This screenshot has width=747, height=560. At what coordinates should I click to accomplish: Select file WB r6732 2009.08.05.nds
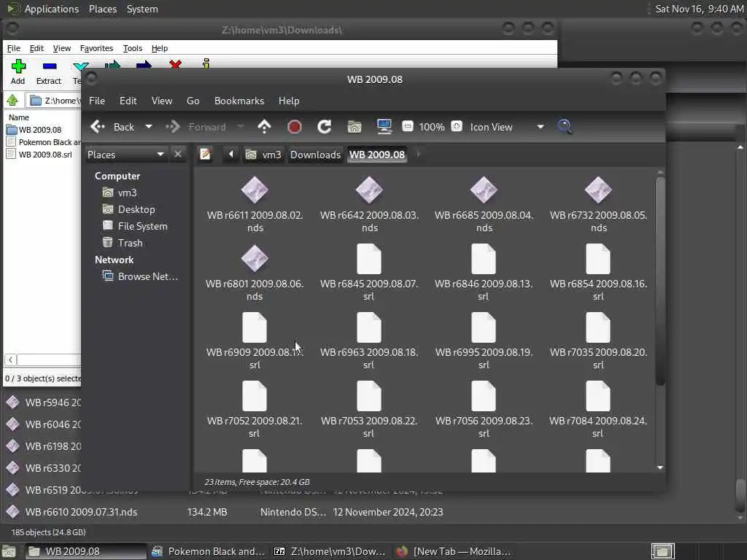598,204
